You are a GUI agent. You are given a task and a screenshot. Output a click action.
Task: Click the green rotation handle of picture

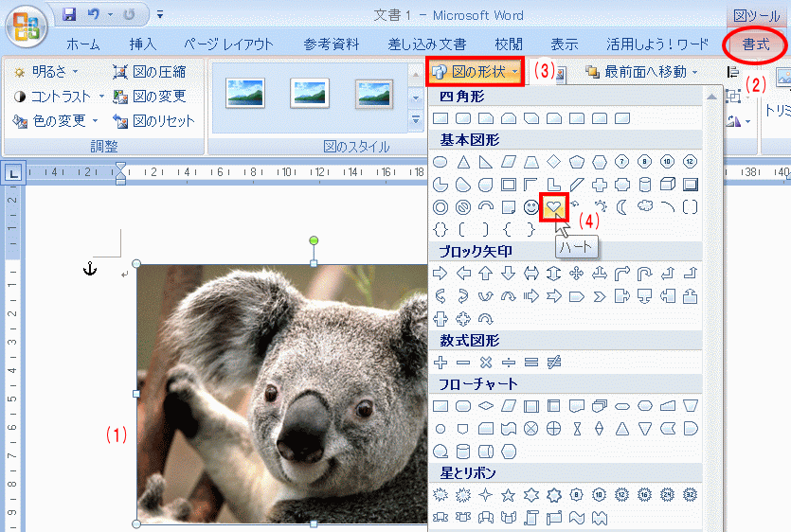314,240
